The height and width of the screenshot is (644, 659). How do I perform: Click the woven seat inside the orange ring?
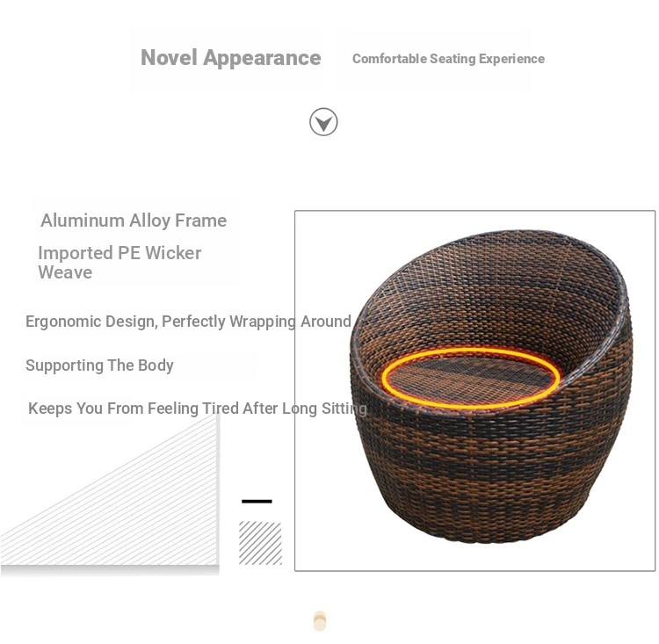click(471, 380)
